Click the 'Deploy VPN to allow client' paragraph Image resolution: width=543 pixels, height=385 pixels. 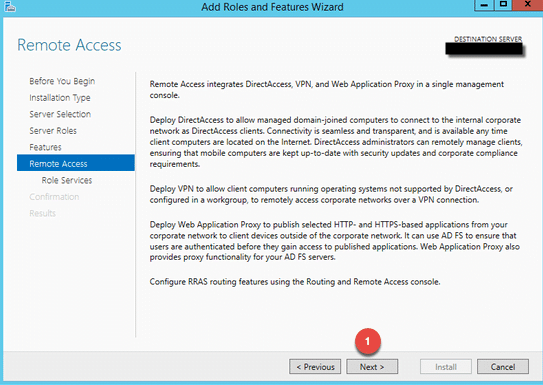(x=331, y=194)
